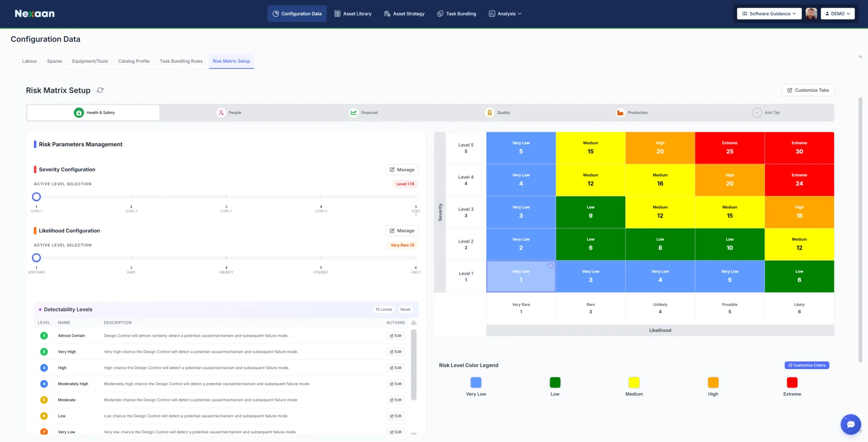Viewport: 868px width, 442px height.
Task: Open the People risk category icon
Action: click(x=221, y=112)
